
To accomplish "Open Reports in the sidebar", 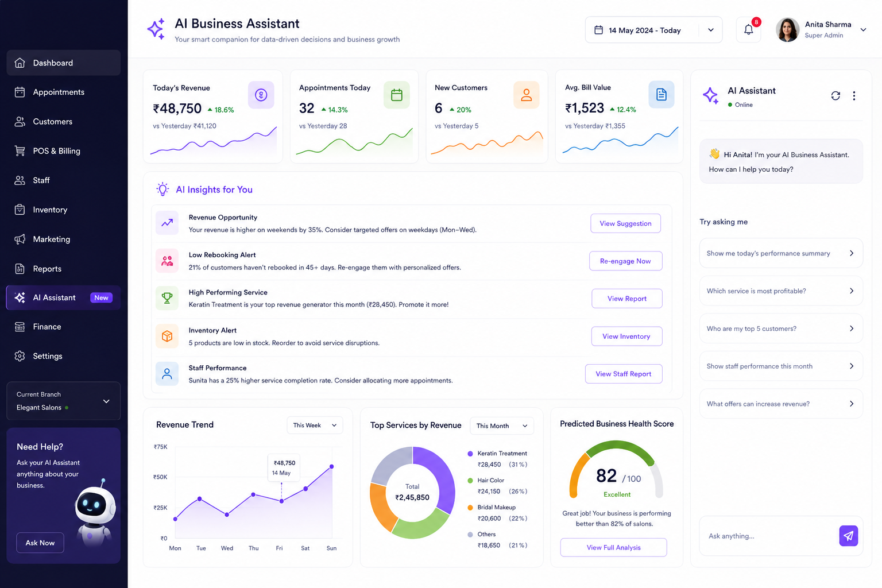I will (63, 269).
